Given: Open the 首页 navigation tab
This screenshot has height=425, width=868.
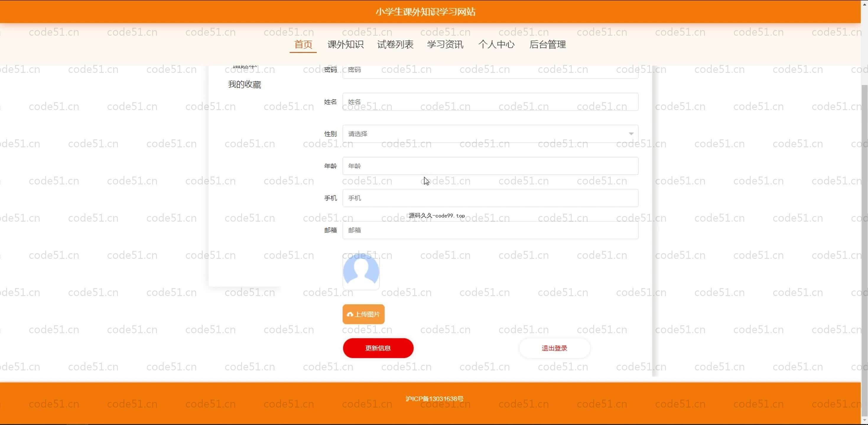Looking at the screenshot, I should (303, 44).
